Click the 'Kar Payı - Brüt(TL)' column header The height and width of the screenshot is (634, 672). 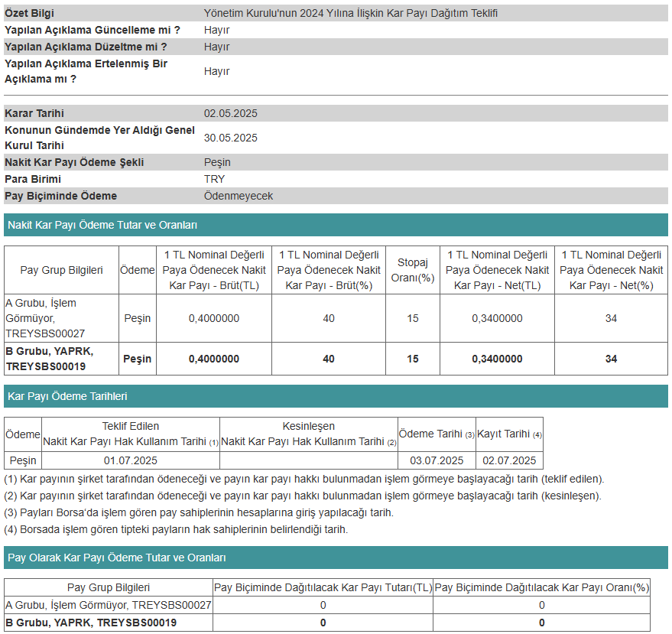pos(214,270)
